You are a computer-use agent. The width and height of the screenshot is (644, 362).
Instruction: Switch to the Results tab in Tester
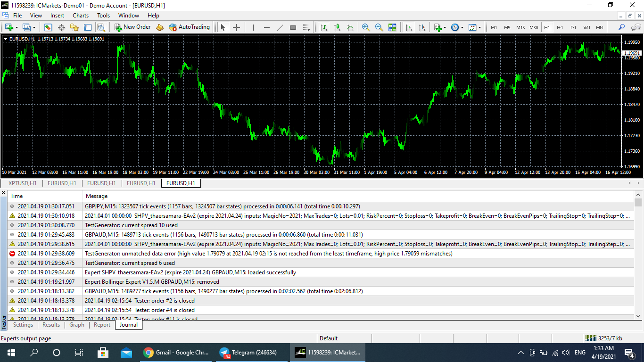(x=51, y=325)
